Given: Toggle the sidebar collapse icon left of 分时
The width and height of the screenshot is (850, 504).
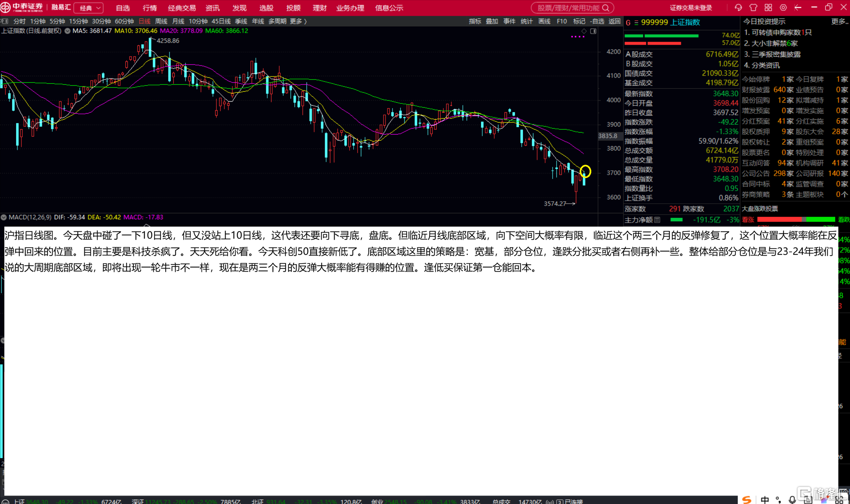Looking at the screenshot, I should [4, 21].
